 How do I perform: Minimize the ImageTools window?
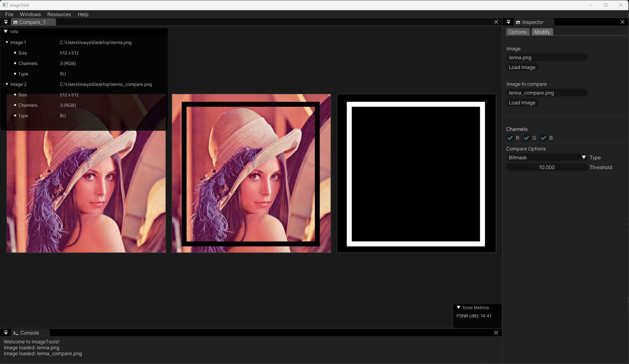pyautogui.click(x=591, y=5)
